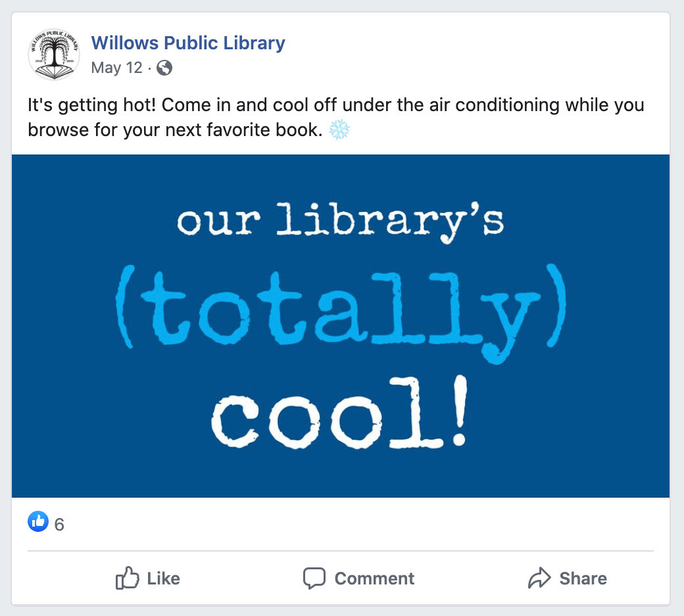Click the exclamation mark after "cool"
Viewport: 684px width, 616px height.
coord(459,411)
